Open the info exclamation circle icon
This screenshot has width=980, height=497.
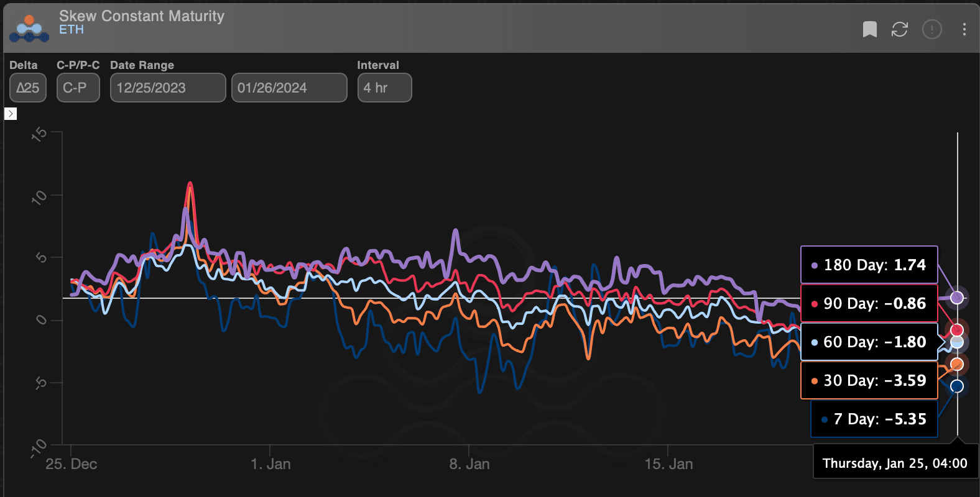(931, 29)
